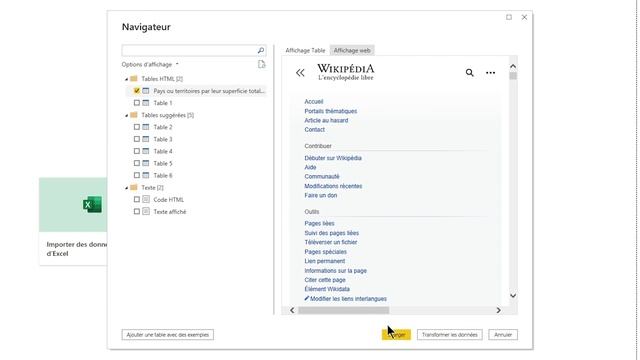Open the Citer cette page link
The height and width of the screenshot is (360, 640).
tap(325, 280)
